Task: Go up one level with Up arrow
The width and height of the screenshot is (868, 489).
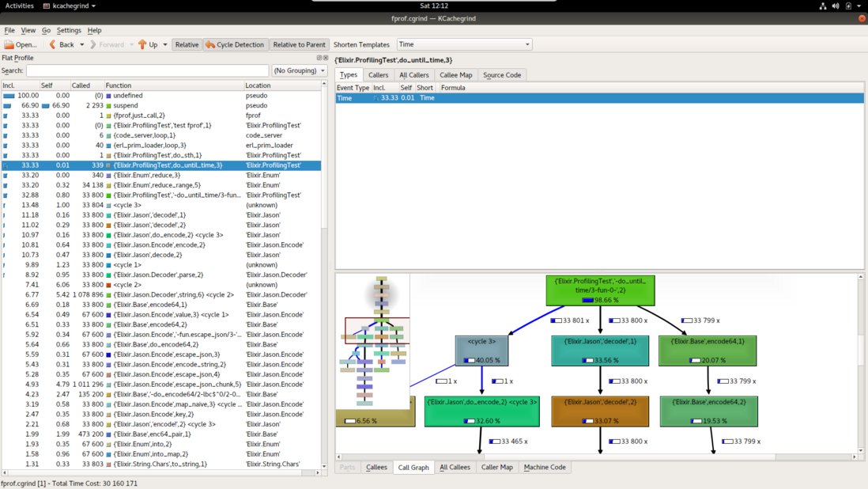Action: click(148, 44)
